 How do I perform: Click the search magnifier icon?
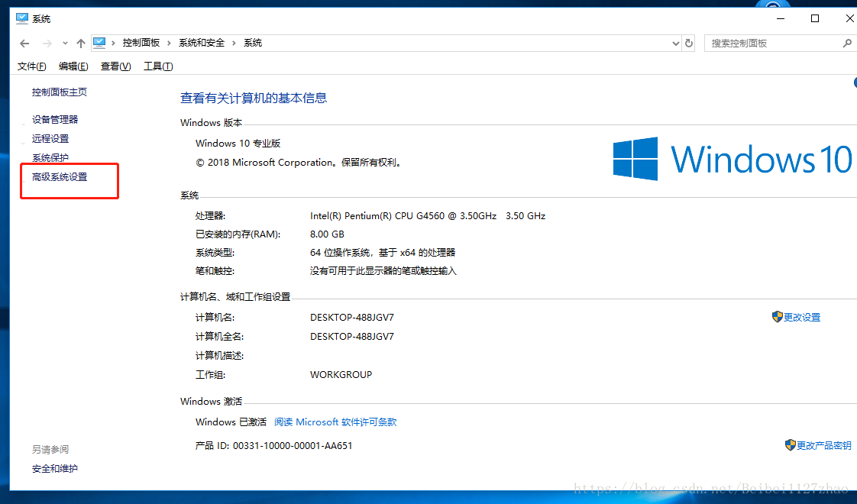point(847,44)
